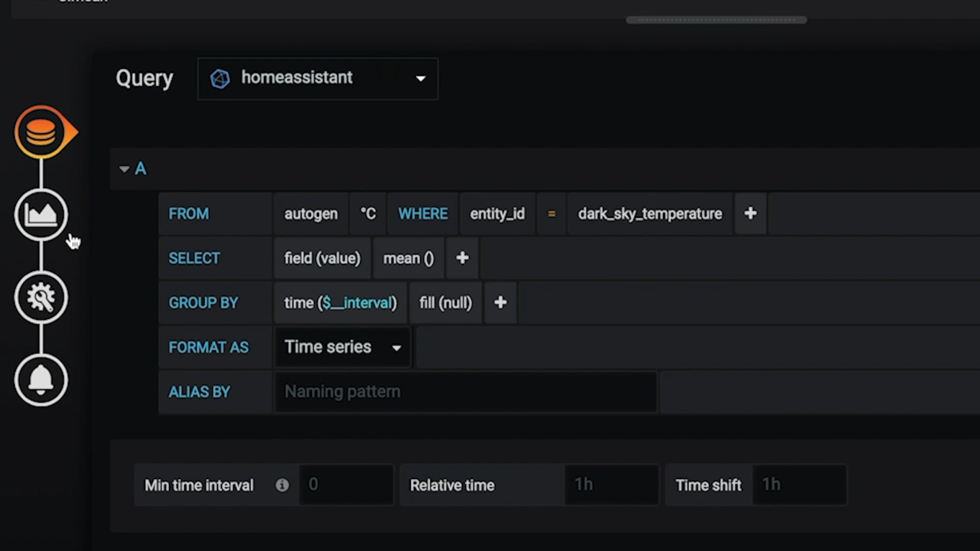
Task: Collapse query A with its disclosure arrow
Action: [124, 168]
